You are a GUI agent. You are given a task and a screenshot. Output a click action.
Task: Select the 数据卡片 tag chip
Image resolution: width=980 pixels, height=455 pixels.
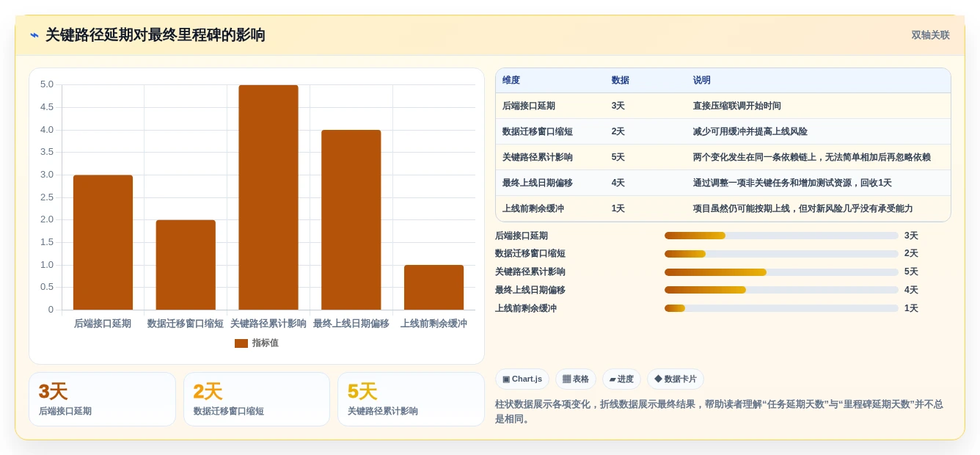tap(676, 379)
